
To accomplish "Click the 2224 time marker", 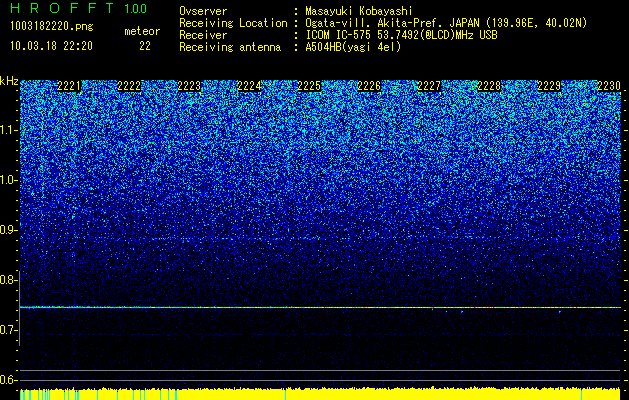I will (x=249, y=86).
